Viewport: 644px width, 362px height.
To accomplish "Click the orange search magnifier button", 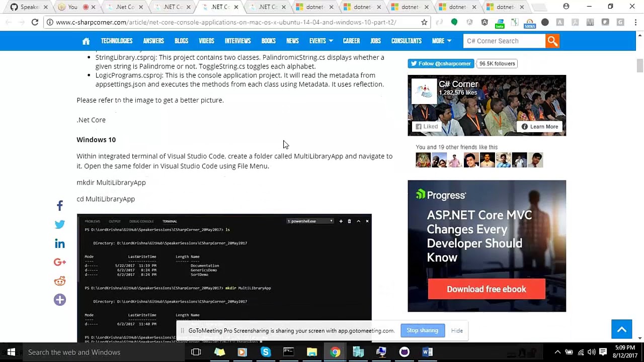I will [552, 41].
